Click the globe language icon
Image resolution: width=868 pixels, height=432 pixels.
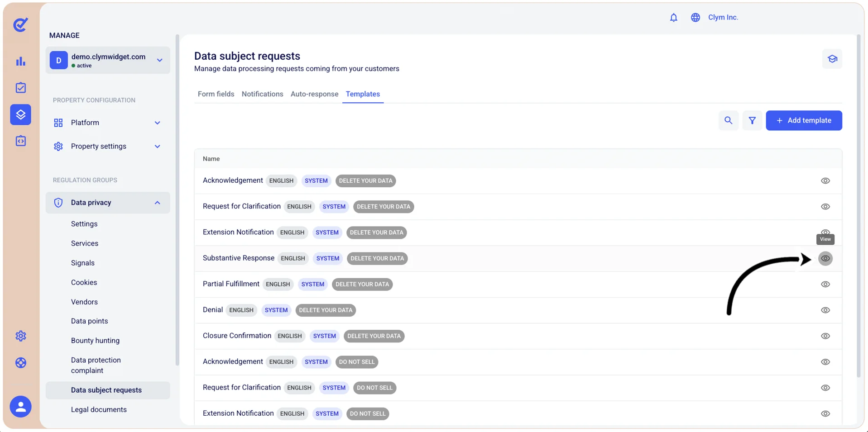[x=695, y=18]
